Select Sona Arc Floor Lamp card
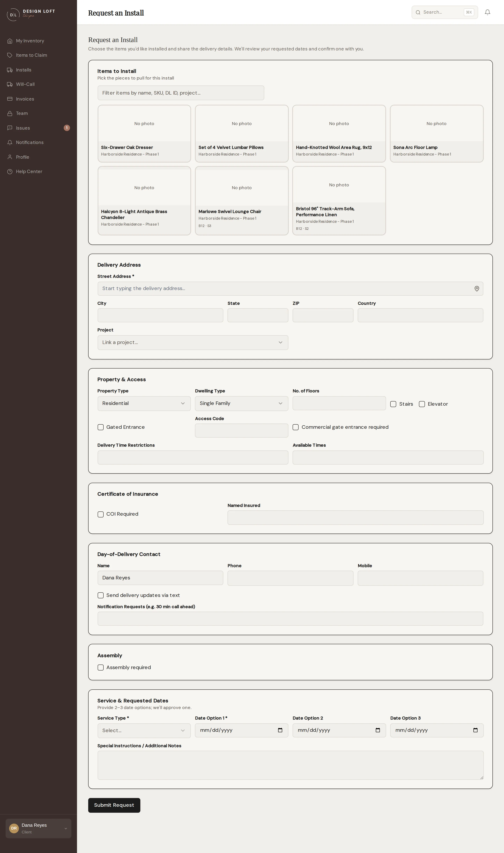 436,134
